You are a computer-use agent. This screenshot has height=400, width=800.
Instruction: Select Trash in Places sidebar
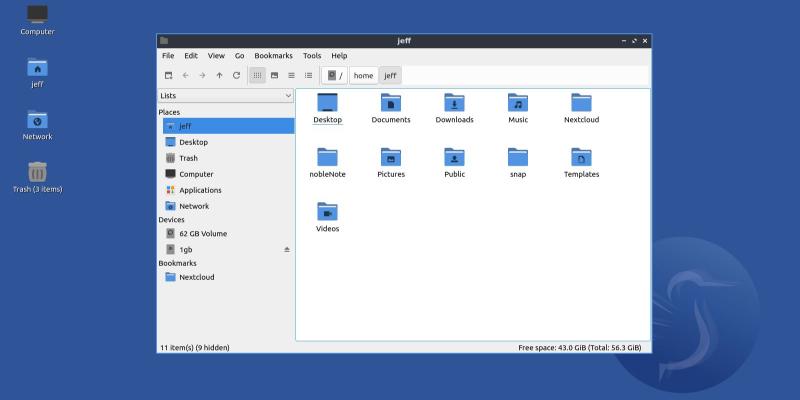tap(228, 158)
